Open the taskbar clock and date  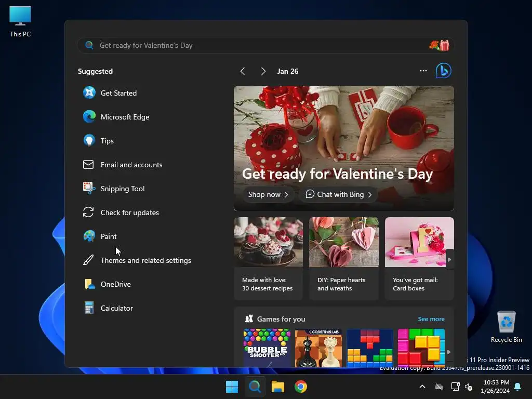pos(495,387)
